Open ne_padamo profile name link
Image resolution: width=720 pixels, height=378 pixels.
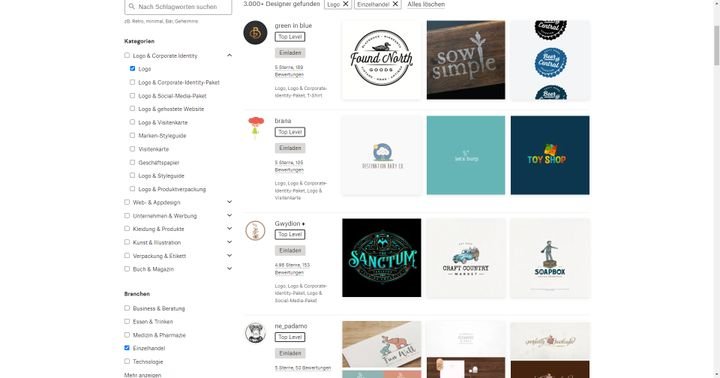coord(291,326)
